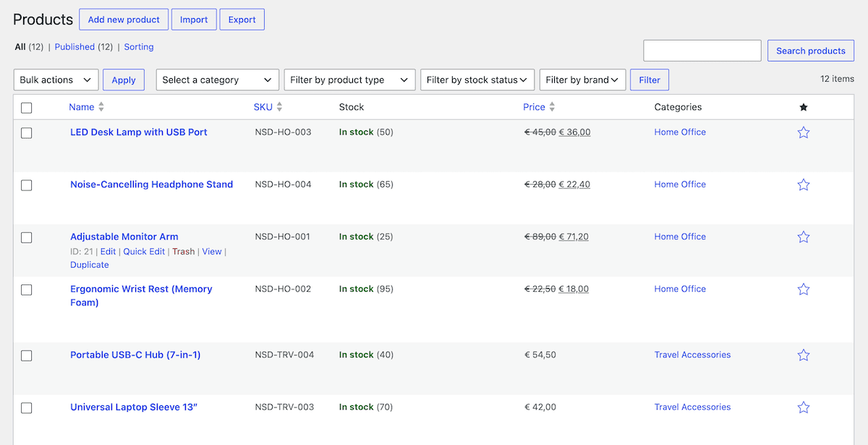Viewport: 868px width, 445px height.
Task: Check Universal Laptop Sleeve 13″ checkbox
Action: (27, 408)
